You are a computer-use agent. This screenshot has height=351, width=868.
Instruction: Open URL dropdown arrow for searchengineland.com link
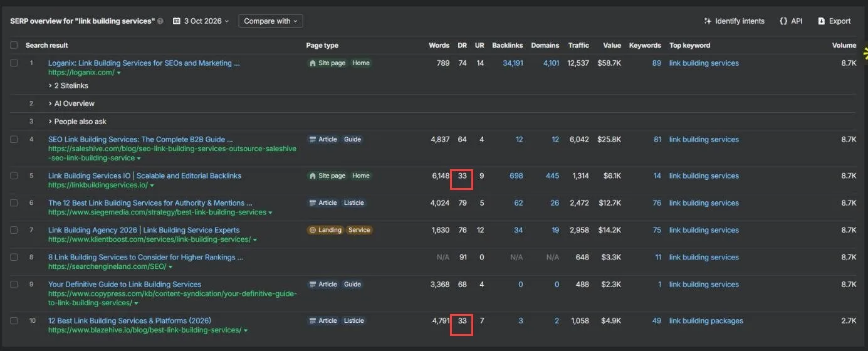(x=169, y=268)
